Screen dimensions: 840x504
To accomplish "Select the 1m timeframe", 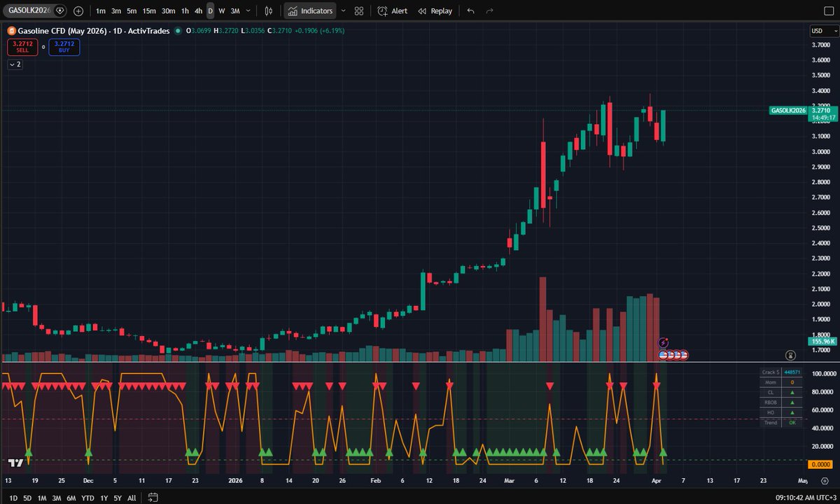I will (x=101, y=11).
